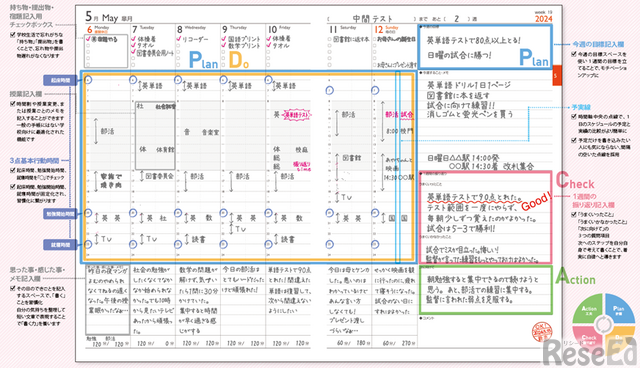Check Tuesday's wake-up time circle
The width and height of the screenshot is (640, 368).
coord(133,80)
